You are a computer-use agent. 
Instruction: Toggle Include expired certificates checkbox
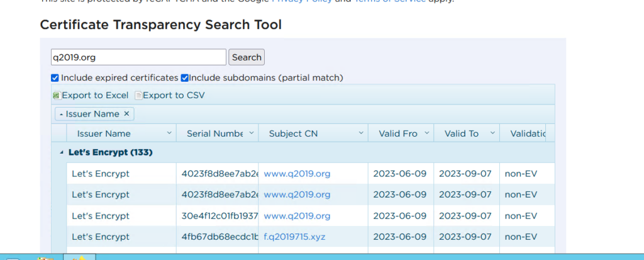click(x=55, y=78)
